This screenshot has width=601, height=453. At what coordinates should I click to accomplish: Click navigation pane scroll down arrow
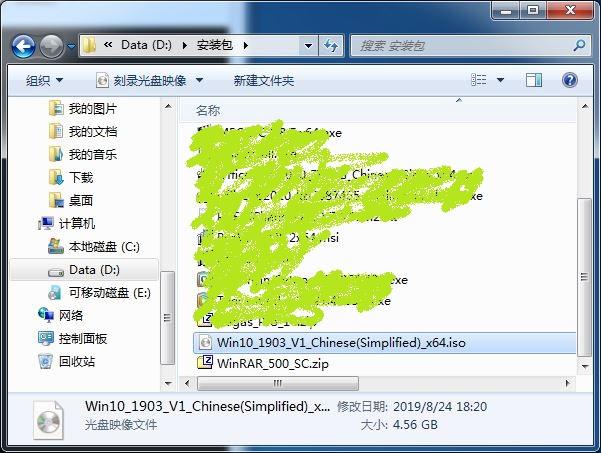(x=168, y=383)
